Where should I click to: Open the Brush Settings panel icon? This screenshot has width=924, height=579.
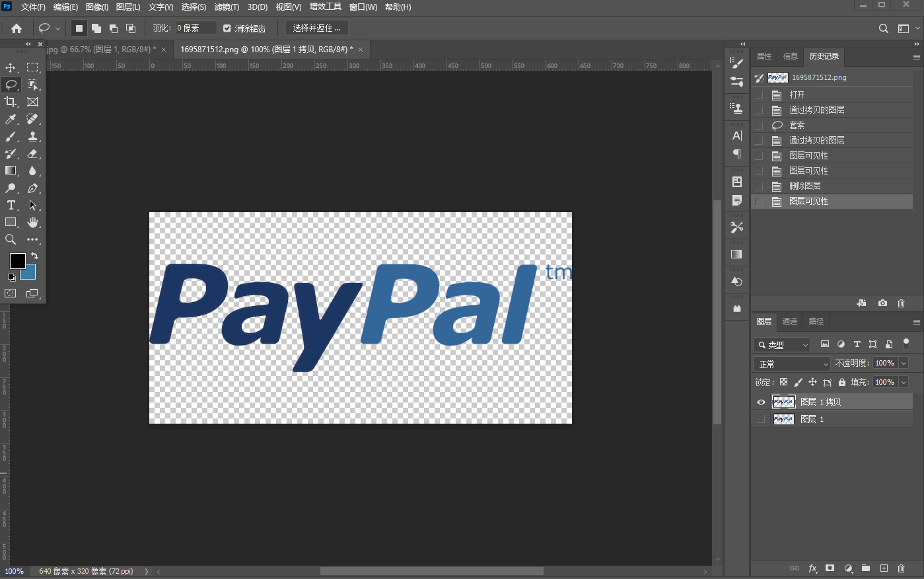(x=737, y=63)
